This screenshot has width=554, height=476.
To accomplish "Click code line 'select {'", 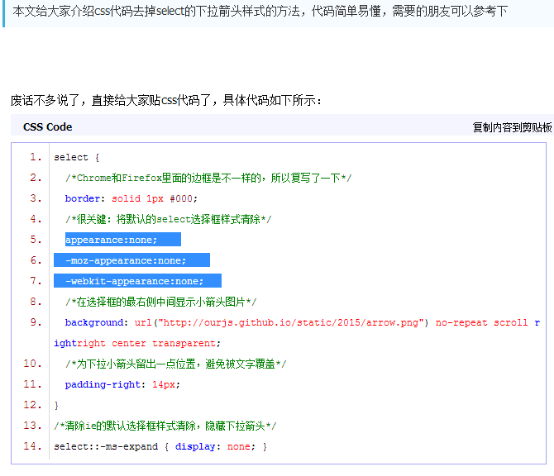I will pyautogui.click(x=77, y=157).
